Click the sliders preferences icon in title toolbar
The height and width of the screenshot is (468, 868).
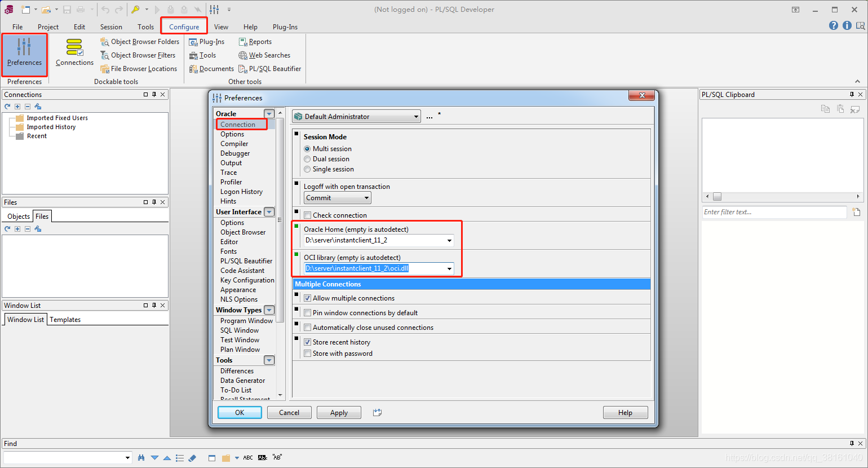215,10
